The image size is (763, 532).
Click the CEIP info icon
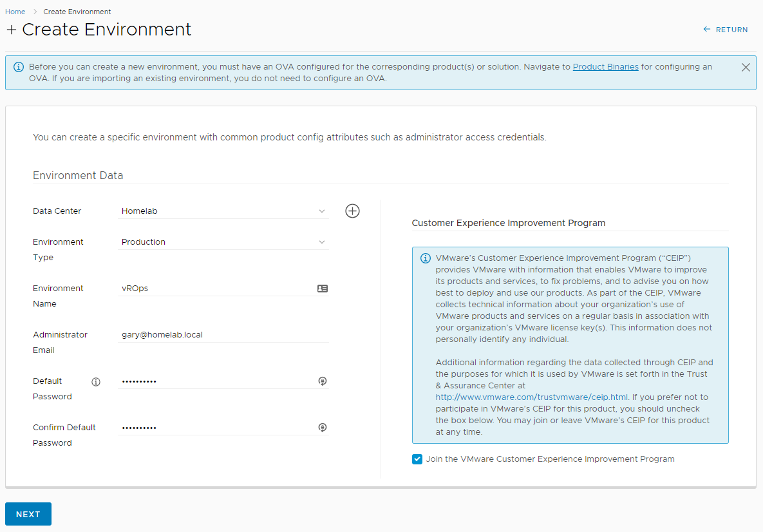426,258
